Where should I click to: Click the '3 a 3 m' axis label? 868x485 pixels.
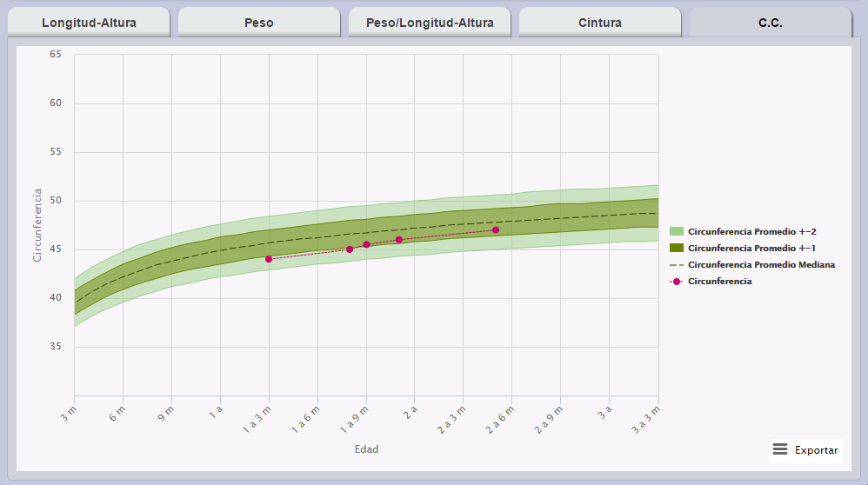point(646,419)
